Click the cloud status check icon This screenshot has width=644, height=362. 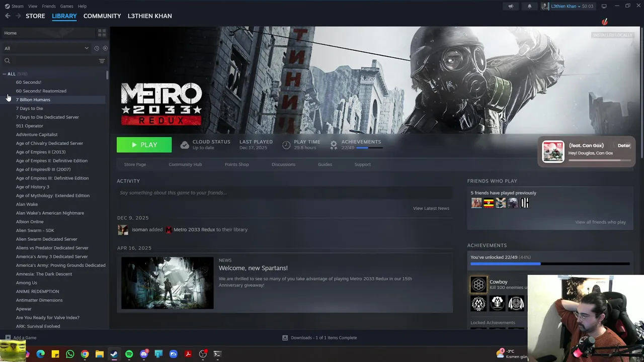click(x=185, y=145)
